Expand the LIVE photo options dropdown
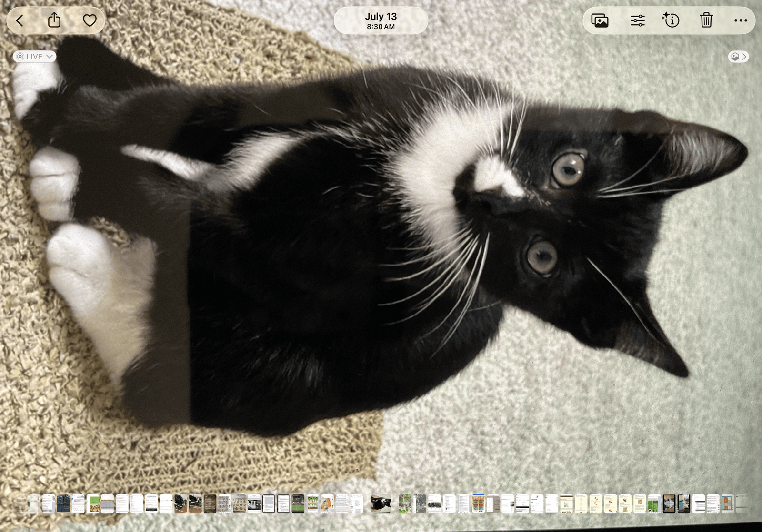762x532 pixels. [35, 57]
